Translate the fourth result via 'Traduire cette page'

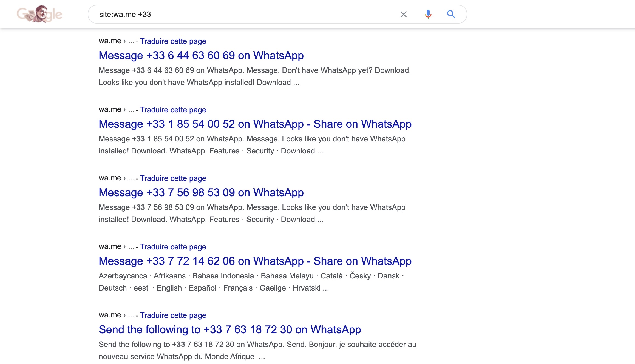point(173,247)
